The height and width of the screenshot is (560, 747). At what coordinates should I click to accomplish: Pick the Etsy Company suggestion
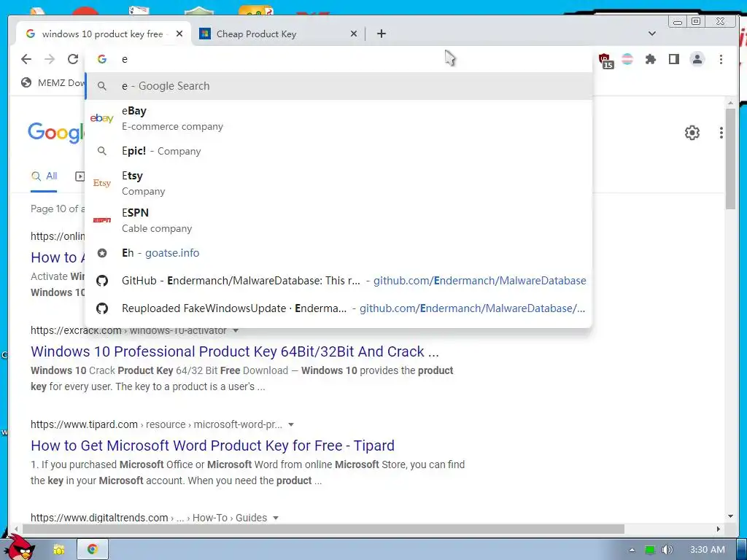point(338,183)
